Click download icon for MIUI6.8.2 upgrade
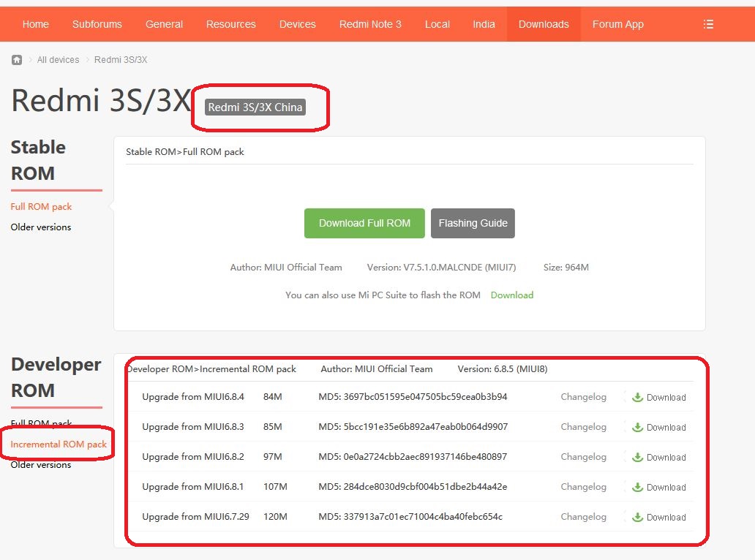The image size is (755, 560). pos(638,457)
